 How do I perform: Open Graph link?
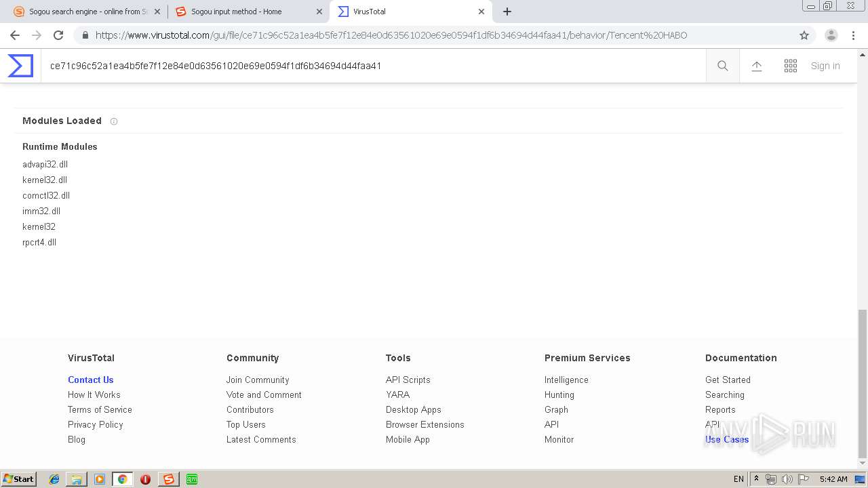[556, 409]
